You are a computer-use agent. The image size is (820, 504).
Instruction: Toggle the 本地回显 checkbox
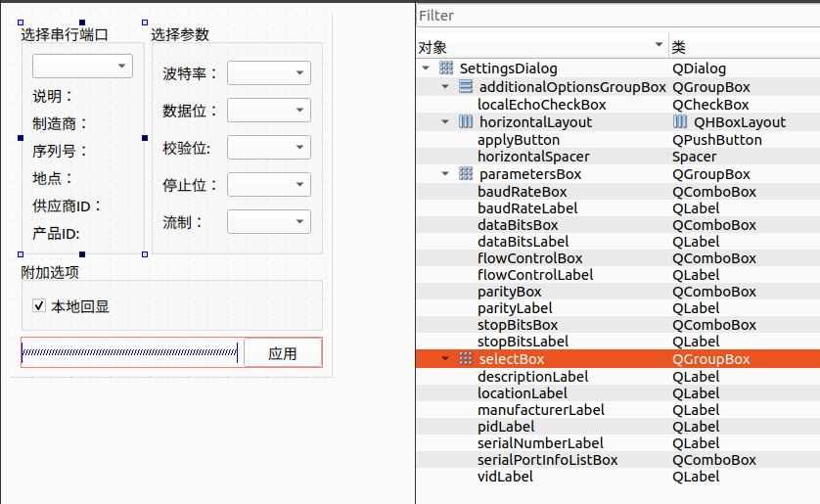pyautogui.click(x=39, y=305)
